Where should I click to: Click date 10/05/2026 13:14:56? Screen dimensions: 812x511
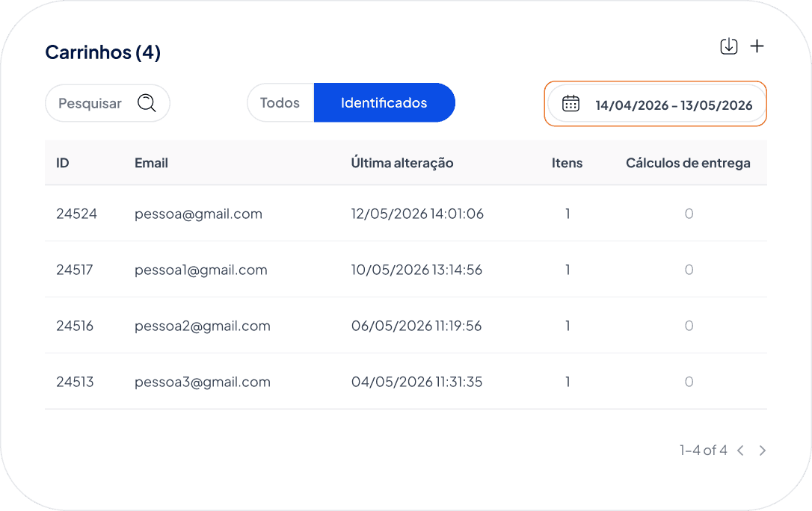pos(417,270)
